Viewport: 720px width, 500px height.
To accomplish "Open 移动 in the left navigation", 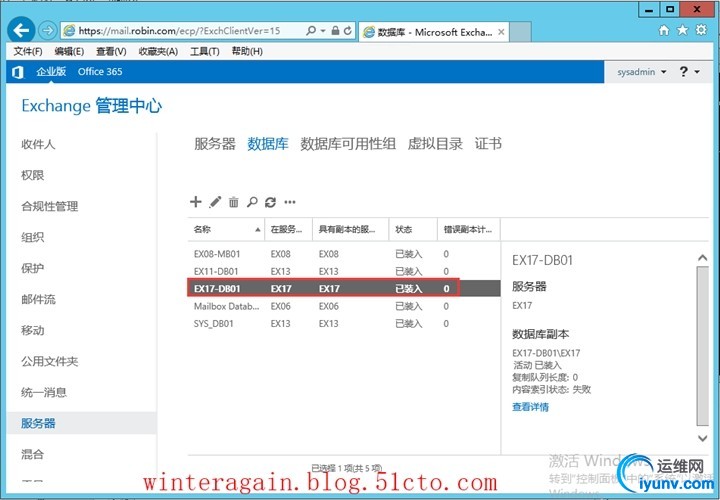I will pos(33,330).
